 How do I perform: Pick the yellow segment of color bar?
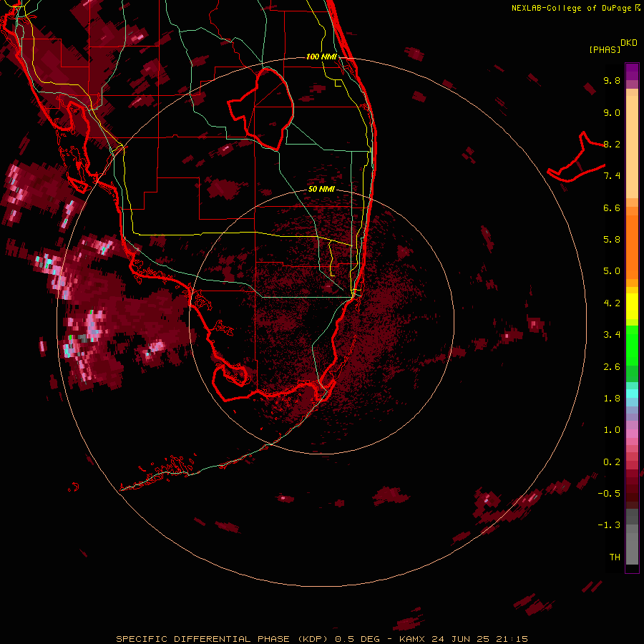[x=632, y=306]
